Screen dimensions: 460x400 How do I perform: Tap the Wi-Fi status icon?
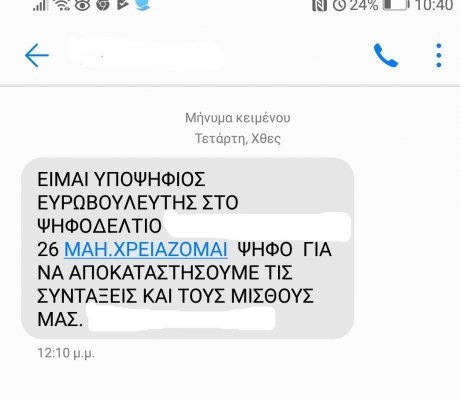coord(62,5)
